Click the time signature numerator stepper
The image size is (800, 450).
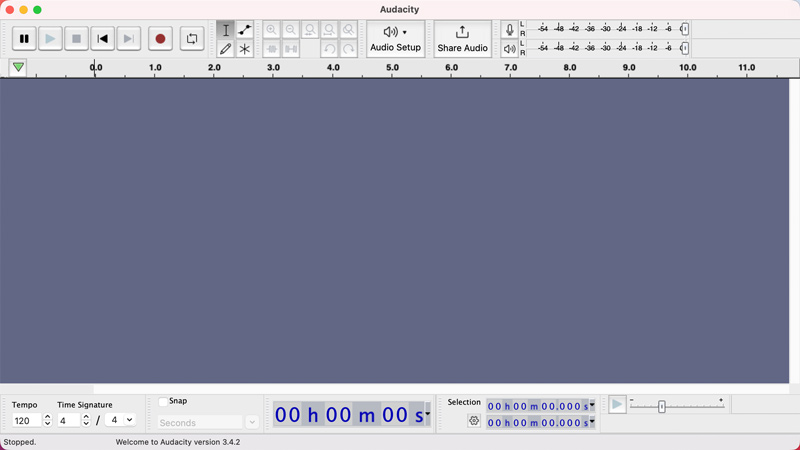pyautogui.click(x=86, y=420)
